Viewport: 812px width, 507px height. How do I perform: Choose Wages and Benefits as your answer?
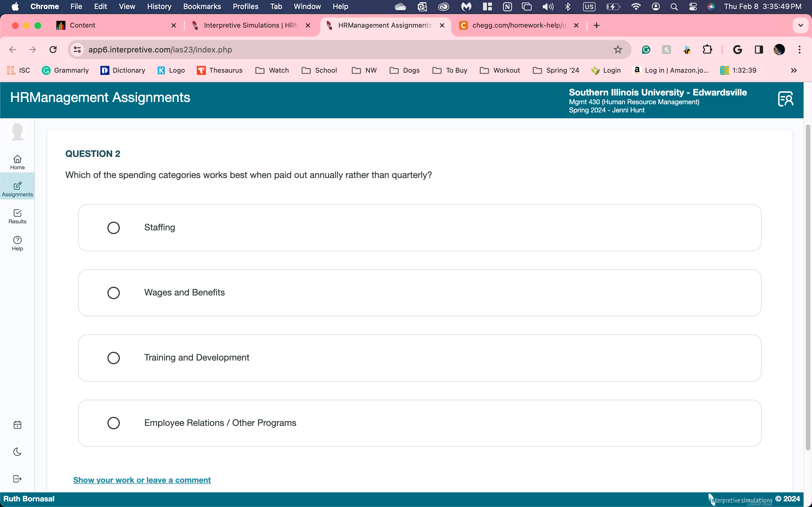point(114,293)
